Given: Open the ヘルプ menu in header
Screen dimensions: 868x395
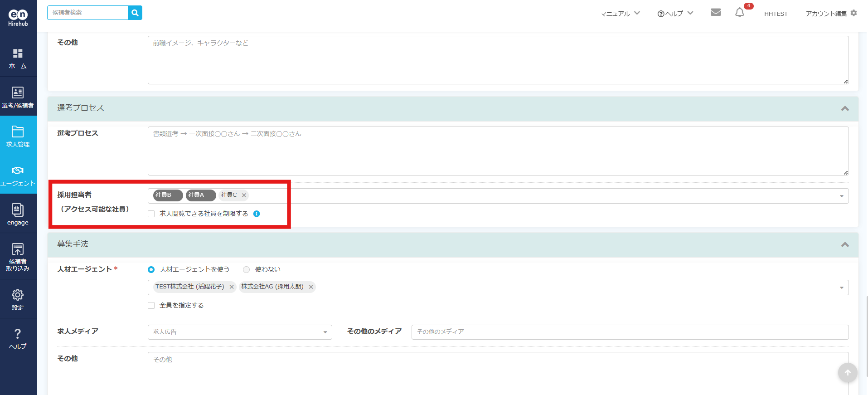Looking at the screenshot, I should pyautogui.click(x=675, y=14).
